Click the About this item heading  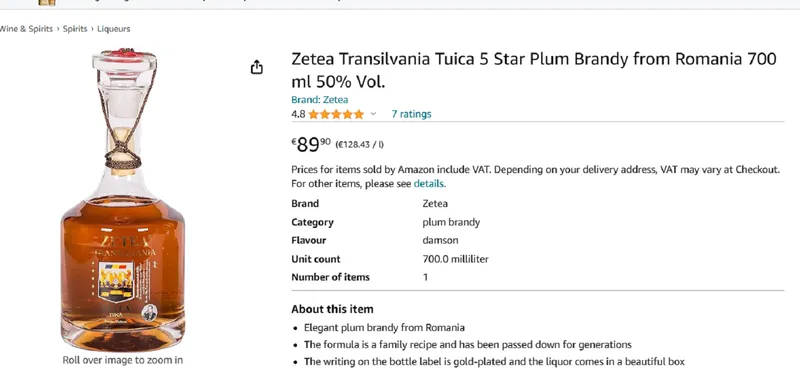332,309
